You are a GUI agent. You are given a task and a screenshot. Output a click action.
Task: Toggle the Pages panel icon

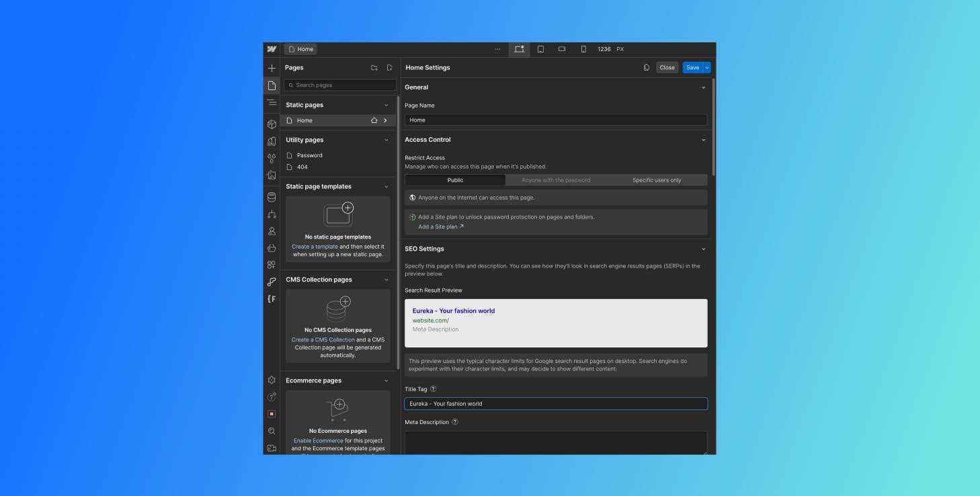click(x=272, y=85)
